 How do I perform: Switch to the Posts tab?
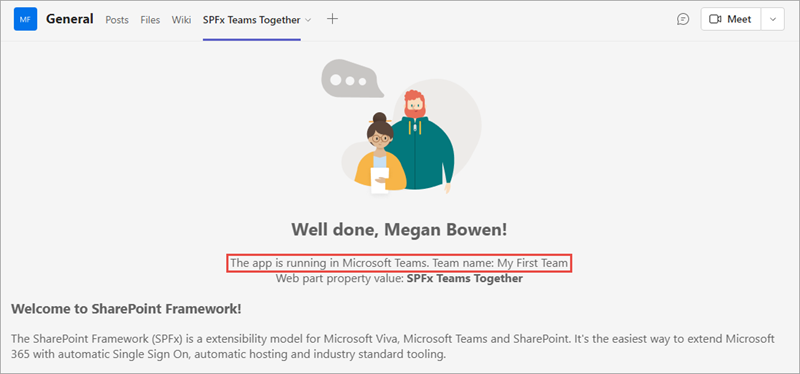pos(117,20)
